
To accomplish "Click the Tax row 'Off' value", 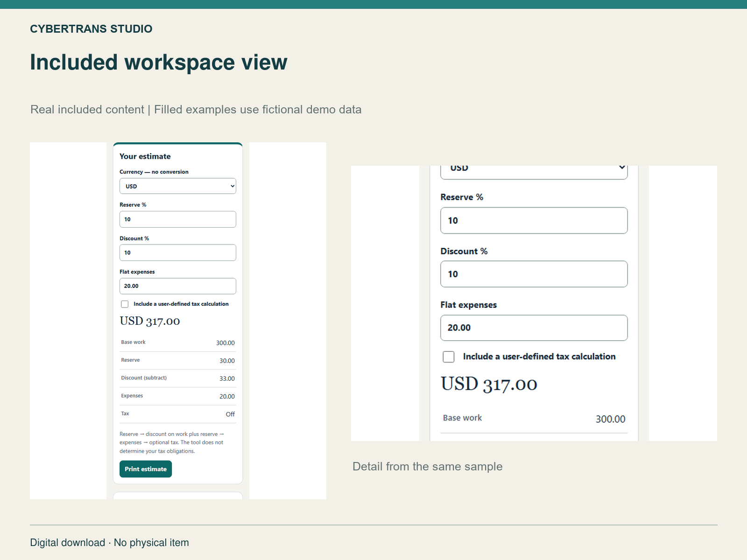I will (231, 414).
